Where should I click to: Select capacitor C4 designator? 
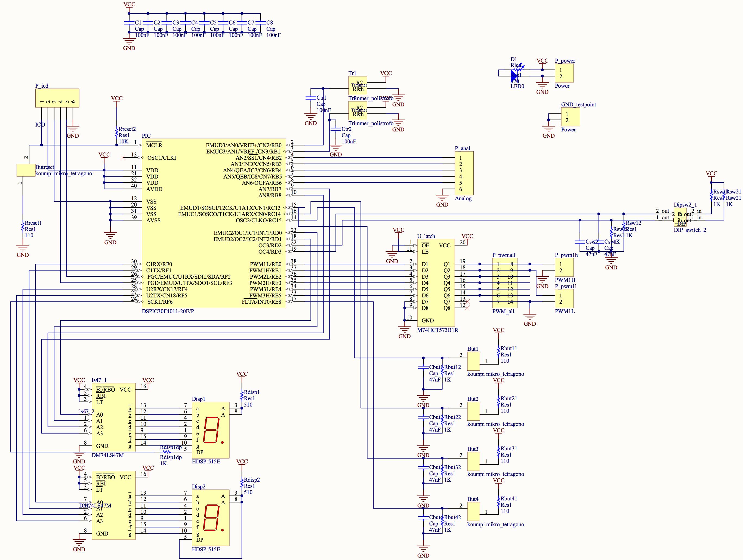195,23
